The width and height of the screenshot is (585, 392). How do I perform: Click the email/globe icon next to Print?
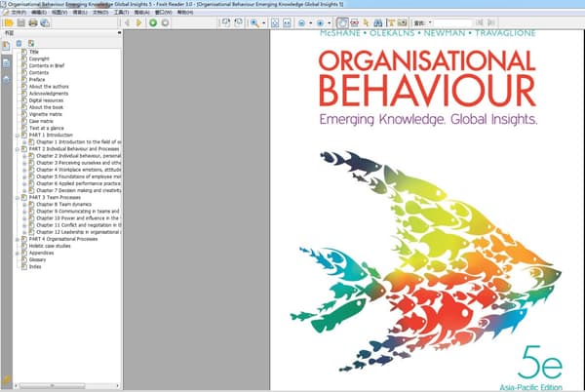tap(45, 22)
